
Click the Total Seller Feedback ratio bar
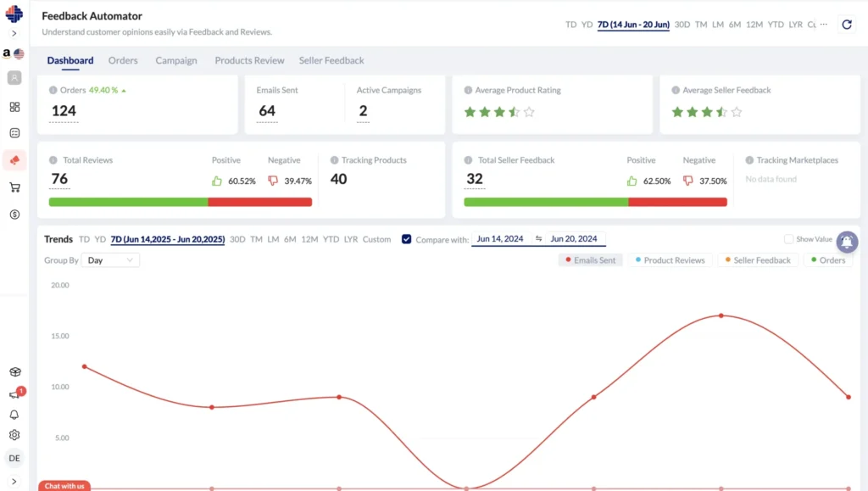coord(596,202)
